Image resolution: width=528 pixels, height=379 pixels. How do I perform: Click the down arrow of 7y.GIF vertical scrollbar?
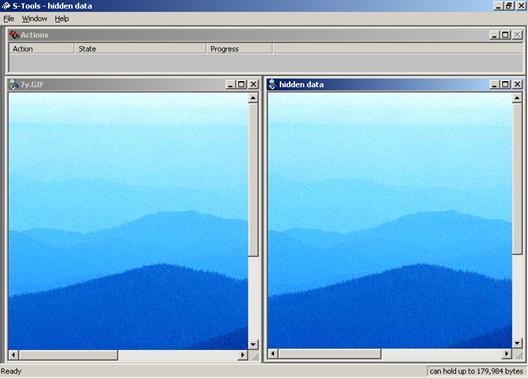[x=253, y=344]
